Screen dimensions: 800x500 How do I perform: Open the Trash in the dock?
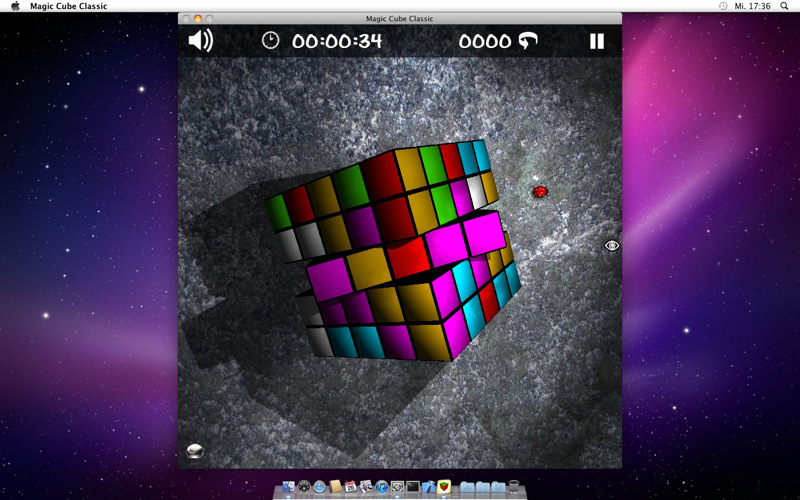(x=514, y=486)
